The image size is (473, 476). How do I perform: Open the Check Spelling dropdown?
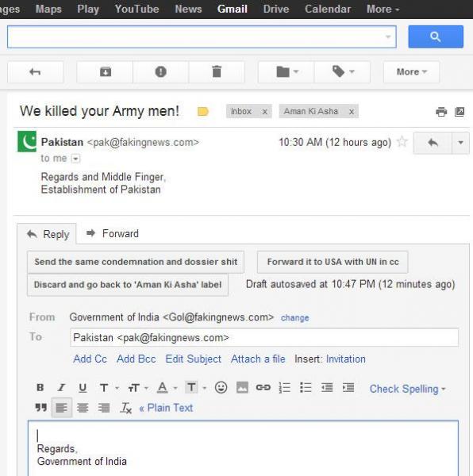click(x=407, y=389)
